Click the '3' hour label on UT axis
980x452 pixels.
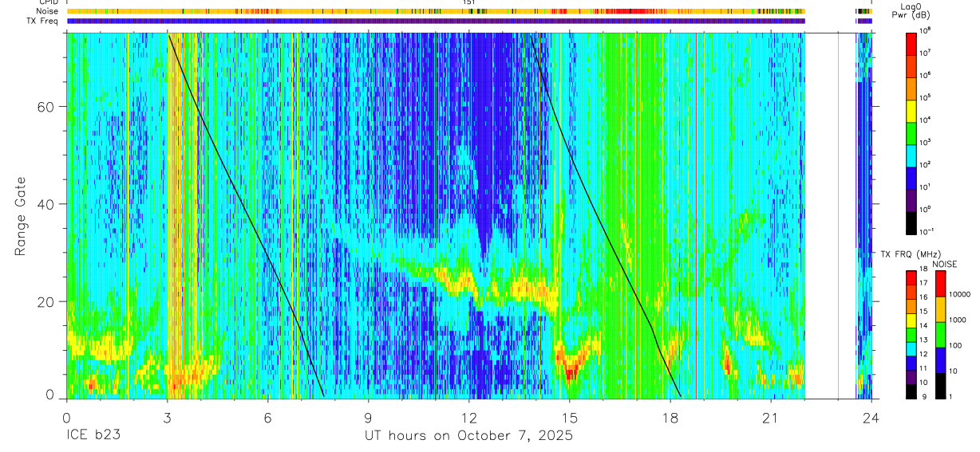167,417
